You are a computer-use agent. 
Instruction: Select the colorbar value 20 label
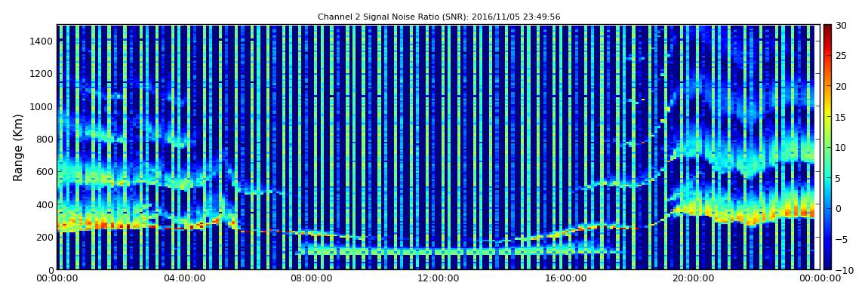[x=842, y=86]
